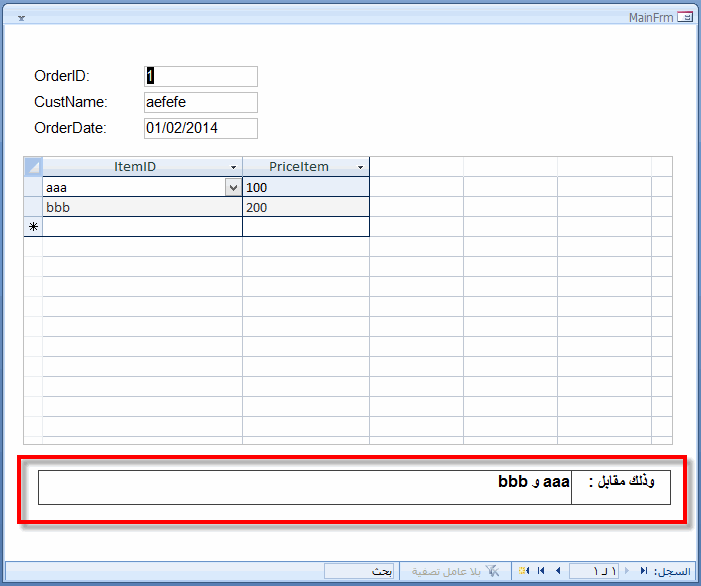Click the current record number box
This screenshot has width=701, height=586.
[x=594, y=571]
